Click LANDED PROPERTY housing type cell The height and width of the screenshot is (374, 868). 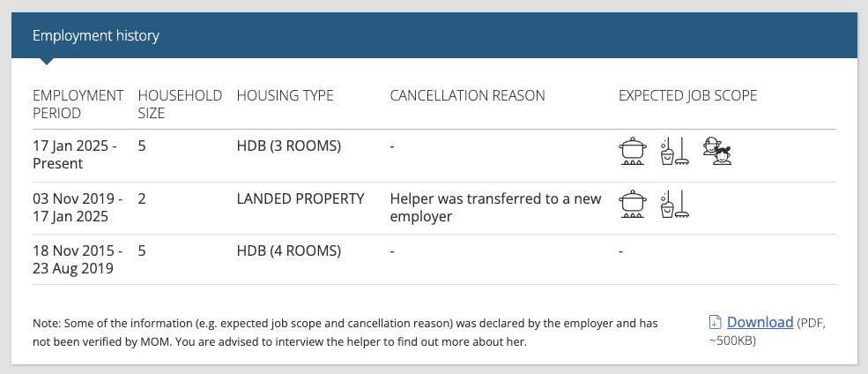[x=300, y=199]
